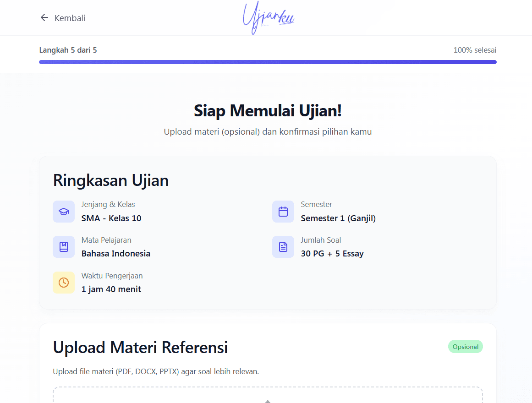Click the 'Waktu Pengerjaan' label
The width and height of the screenshot is (532, 403).
tap(112, 276)
